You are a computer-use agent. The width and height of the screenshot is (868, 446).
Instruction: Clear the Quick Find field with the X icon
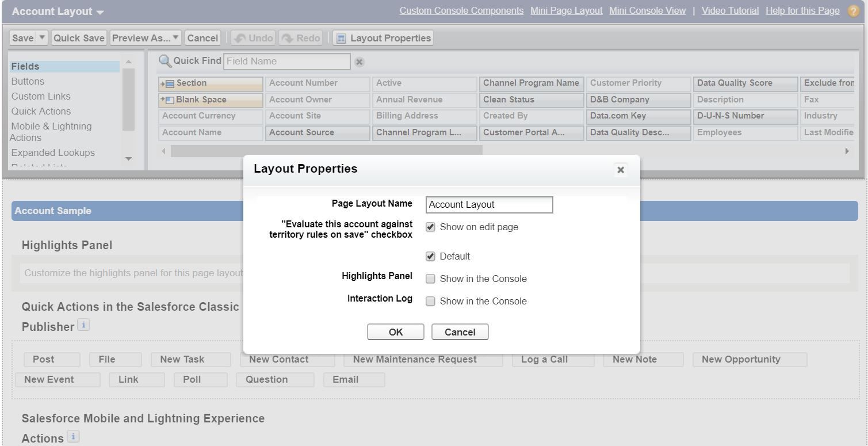[x=359, y=62]
